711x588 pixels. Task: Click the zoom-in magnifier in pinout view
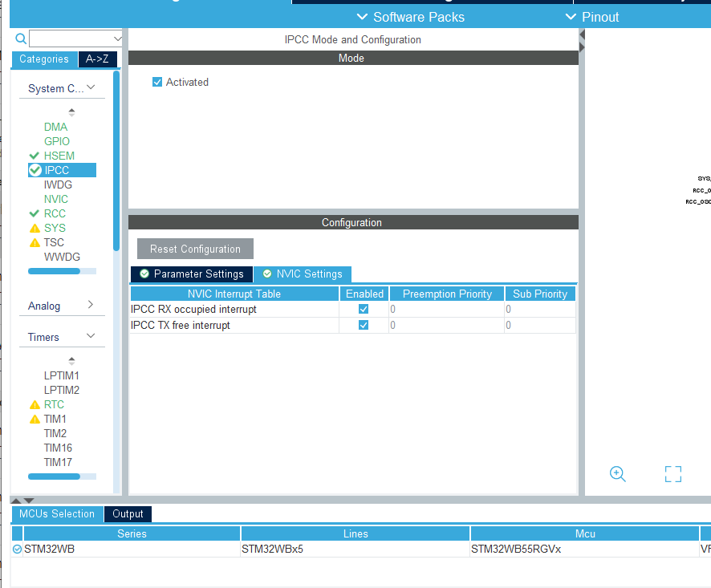point(618,474)
